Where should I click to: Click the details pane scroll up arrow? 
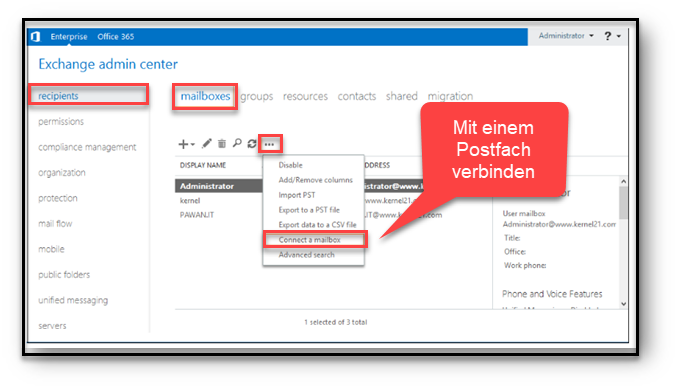623,182
